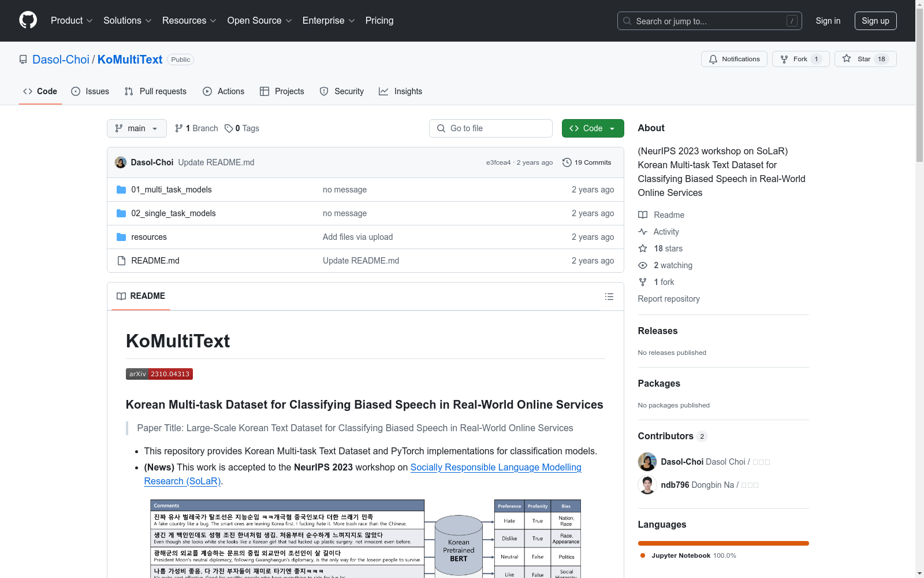
Task: Click the README.md file icon
Action: 121,261
